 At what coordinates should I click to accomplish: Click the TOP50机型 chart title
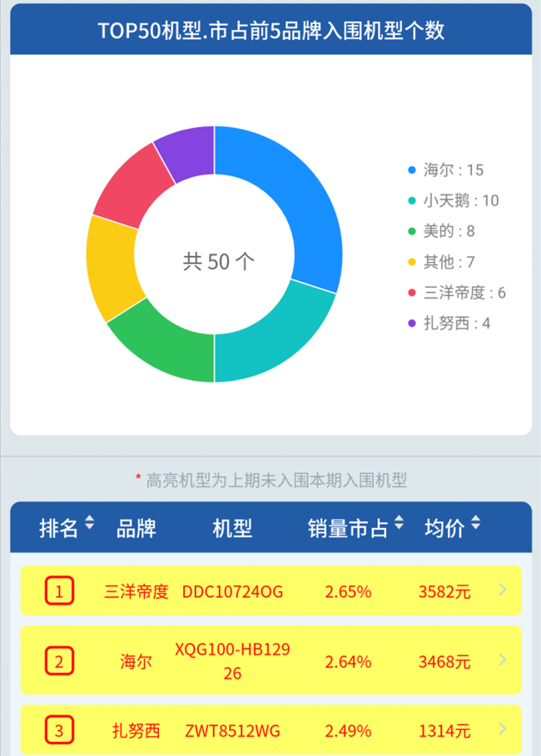(270, 31)
